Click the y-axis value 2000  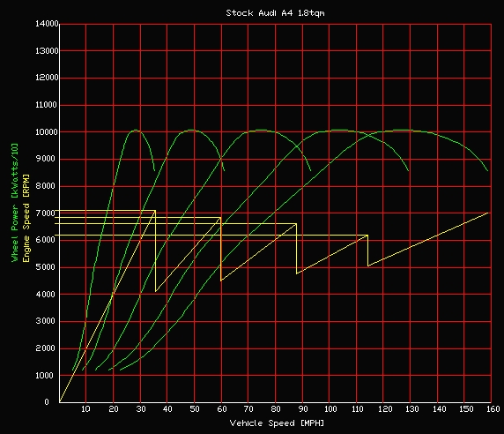tap(45, 348)
